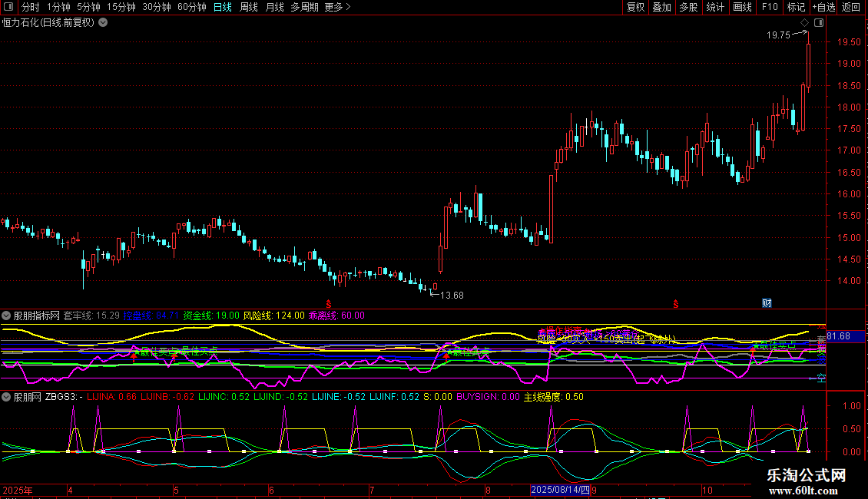Click the blue 财 financial marker icon
868x499 pixels.
766,302
